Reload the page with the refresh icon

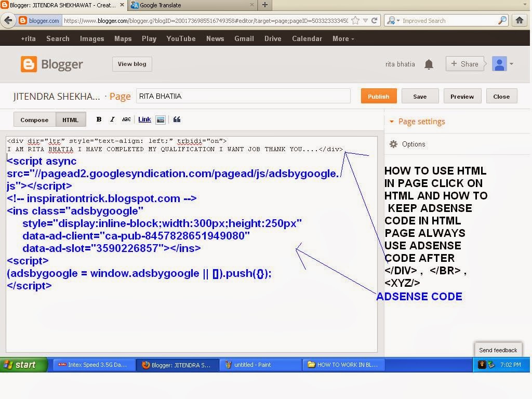point(374,21)
